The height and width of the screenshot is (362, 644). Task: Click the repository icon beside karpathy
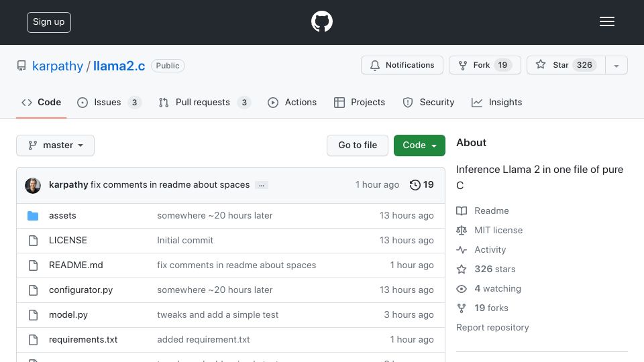coord(21,66)
